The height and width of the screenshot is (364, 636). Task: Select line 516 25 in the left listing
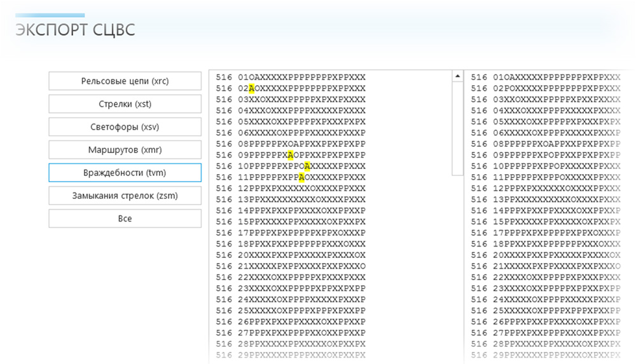[x=291, y=311]
